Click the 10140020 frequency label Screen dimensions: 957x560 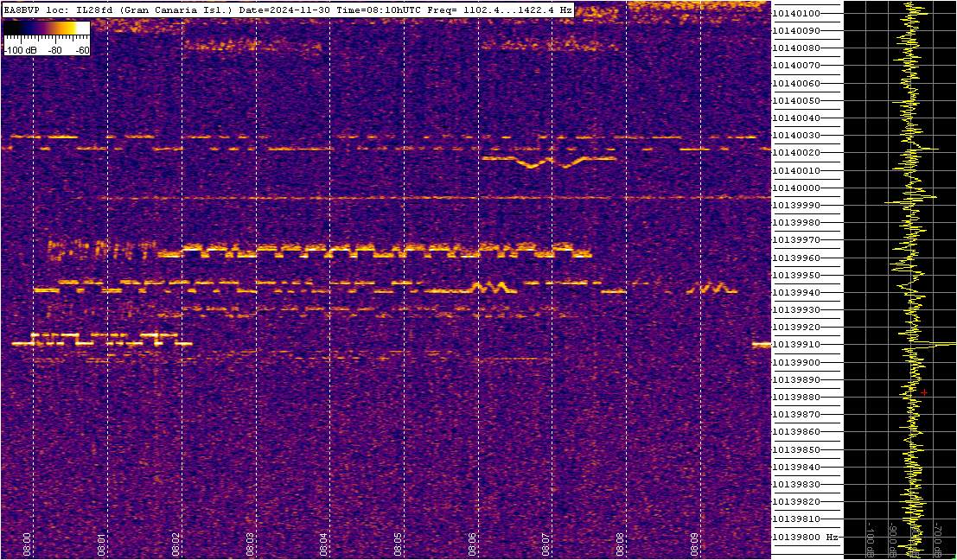click(x=796, y=153)
